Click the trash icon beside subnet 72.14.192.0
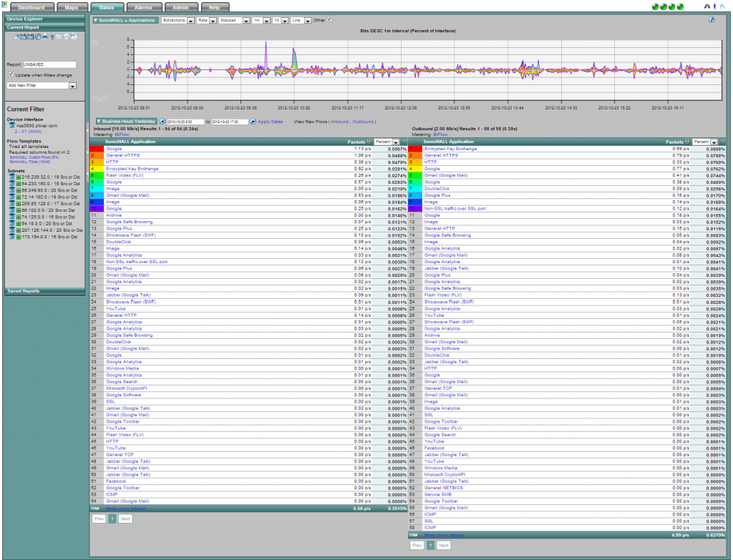 [12, 197]
